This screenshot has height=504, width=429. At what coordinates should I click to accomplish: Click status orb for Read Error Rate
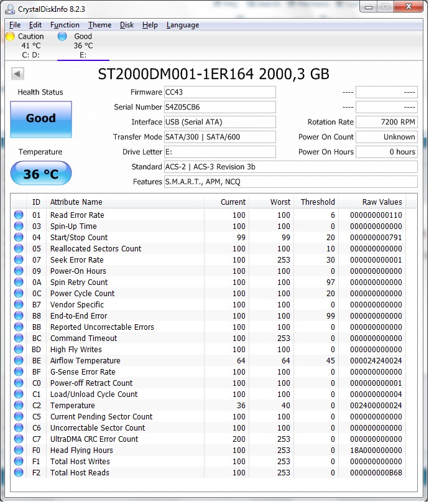[x=19, y=215]
